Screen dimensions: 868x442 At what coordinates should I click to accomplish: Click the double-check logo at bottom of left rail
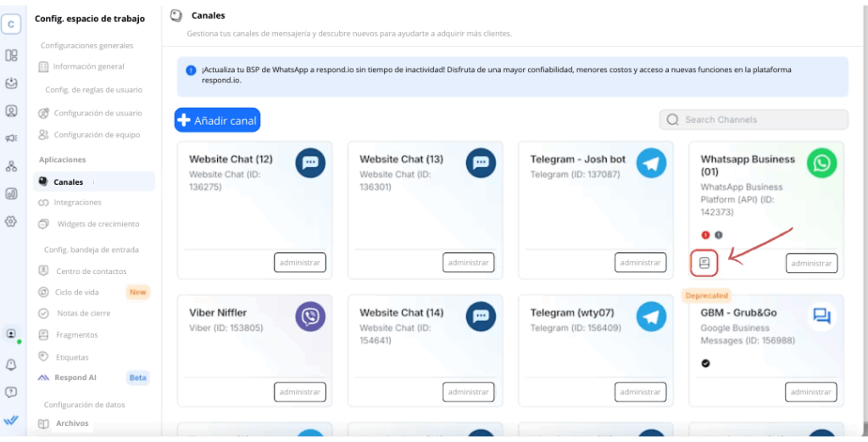tap(11, 420)
